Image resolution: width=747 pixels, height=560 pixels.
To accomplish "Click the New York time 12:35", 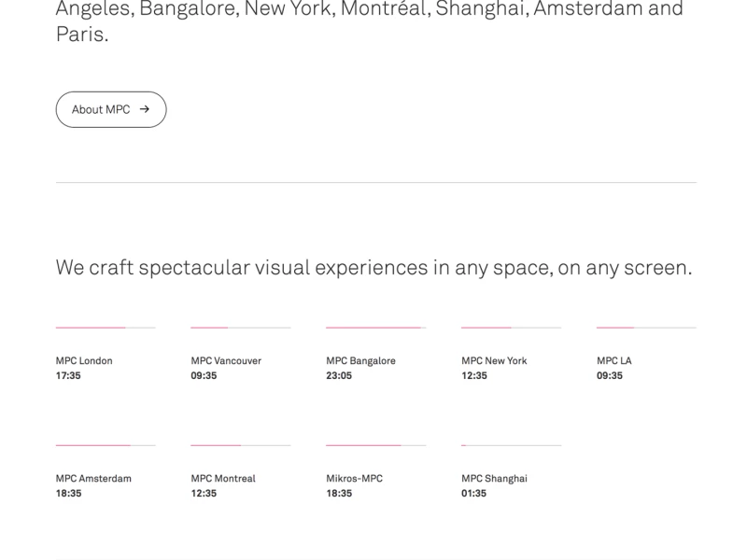I will click(474, 376).
